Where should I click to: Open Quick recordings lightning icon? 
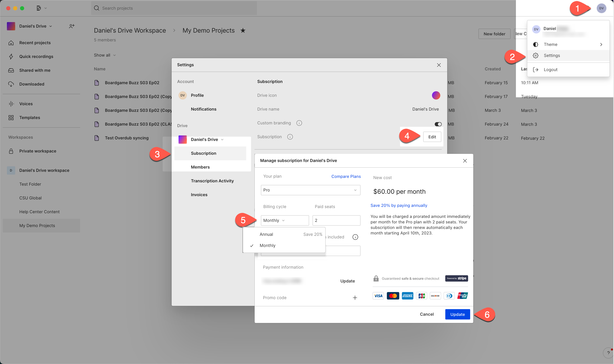(11, 56)
